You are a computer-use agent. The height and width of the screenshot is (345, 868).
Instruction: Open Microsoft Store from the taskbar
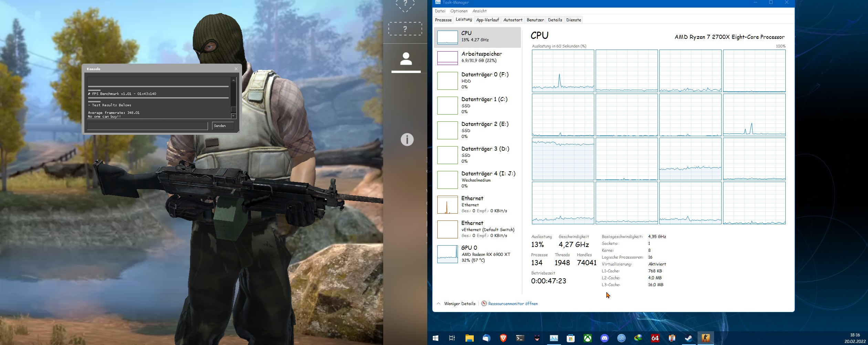point(571,338)
